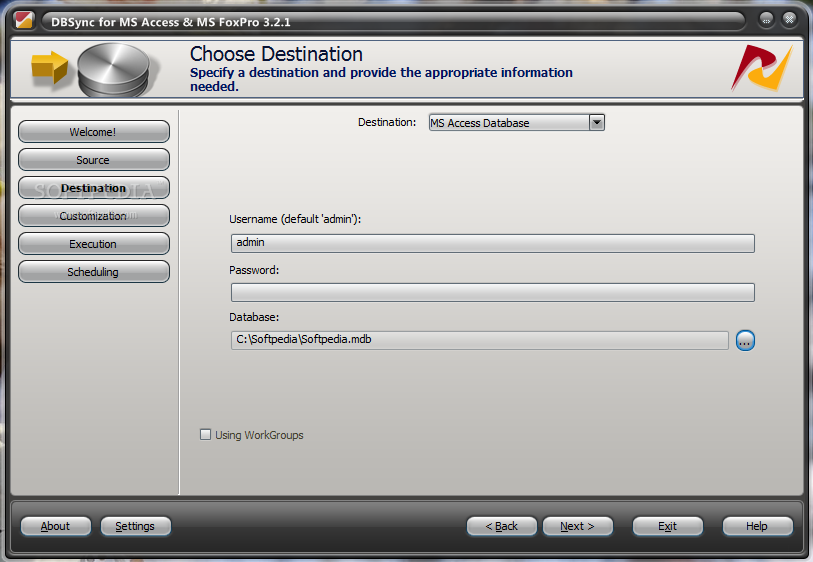This screenshot has height=562, width=813.
Task: Click the About button
Action: click(x=55, y=526)
